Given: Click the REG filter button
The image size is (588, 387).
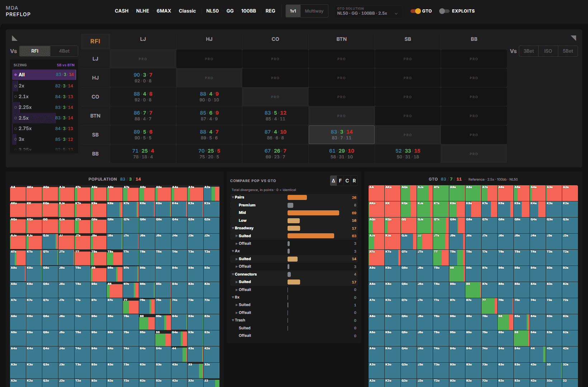Looking at the screenshot, I should pos(270,11).
